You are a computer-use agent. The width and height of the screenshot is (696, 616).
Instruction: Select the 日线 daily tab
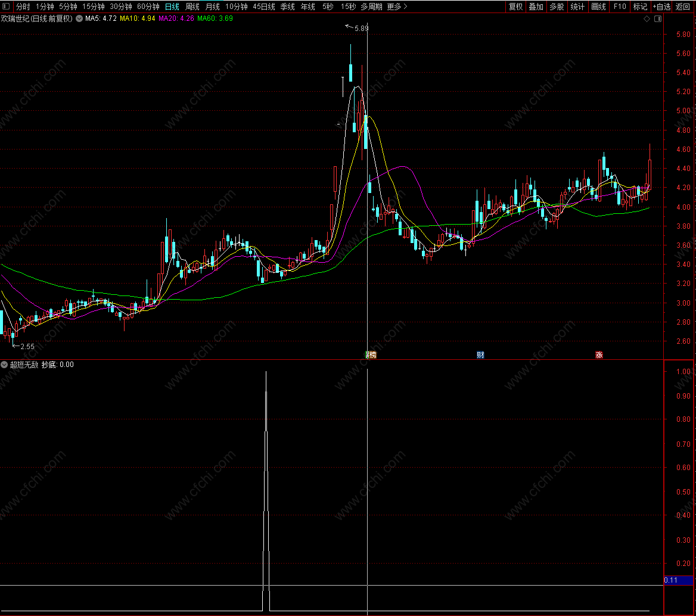click(x=172, y=7)
